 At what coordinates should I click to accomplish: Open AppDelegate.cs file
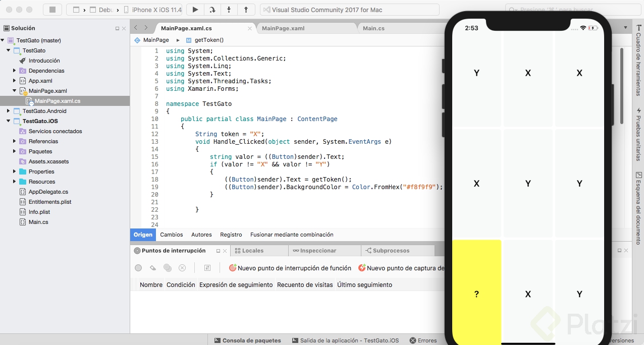(x=48, y=192)
